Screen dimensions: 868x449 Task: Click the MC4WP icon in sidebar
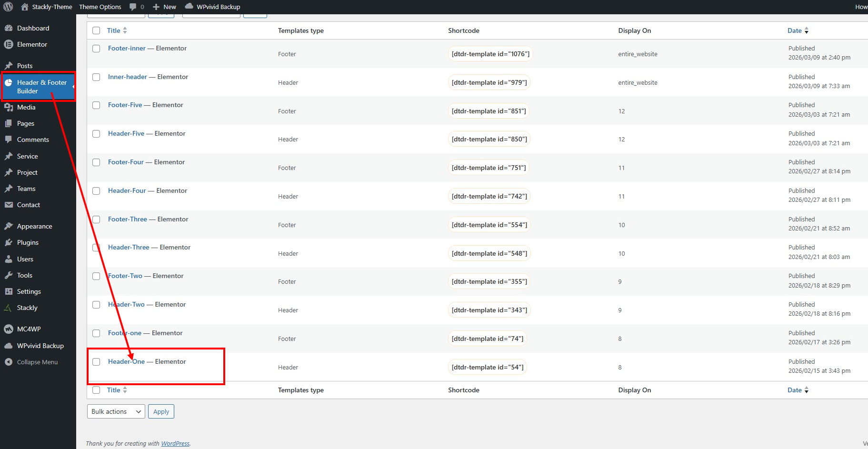tap(8, 329)
